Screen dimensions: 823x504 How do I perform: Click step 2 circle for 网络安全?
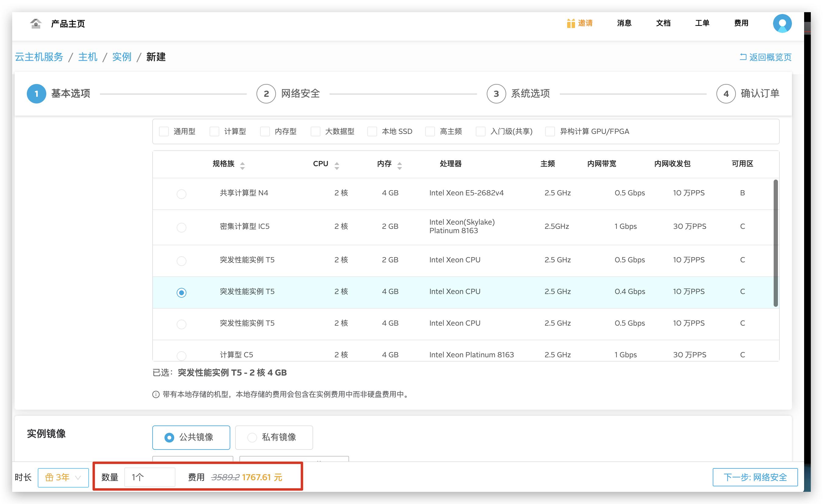(x=266, y=94)
